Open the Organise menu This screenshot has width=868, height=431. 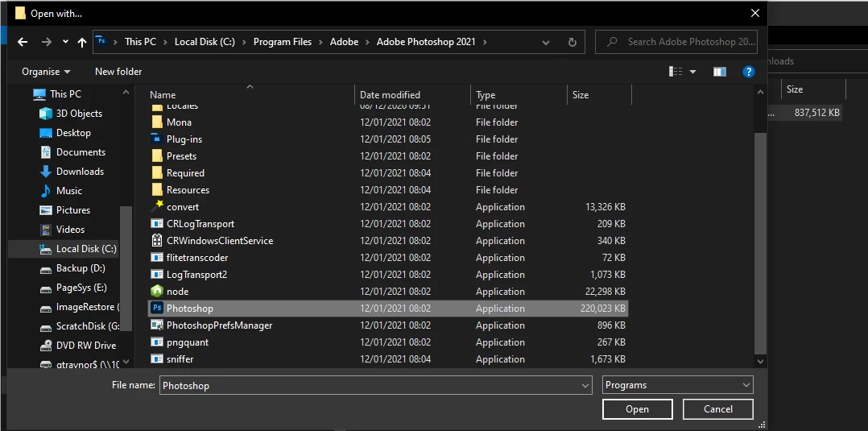(x=46, y=72)
